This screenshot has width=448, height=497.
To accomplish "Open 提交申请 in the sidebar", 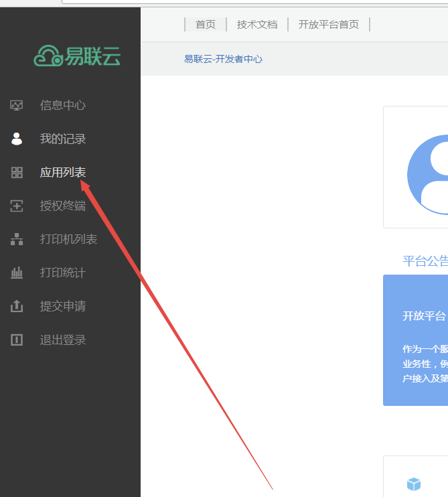I will pos(63,306).
